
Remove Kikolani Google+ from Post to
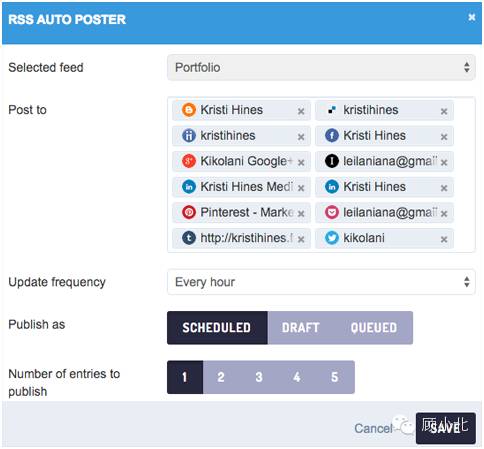(301, 162)
